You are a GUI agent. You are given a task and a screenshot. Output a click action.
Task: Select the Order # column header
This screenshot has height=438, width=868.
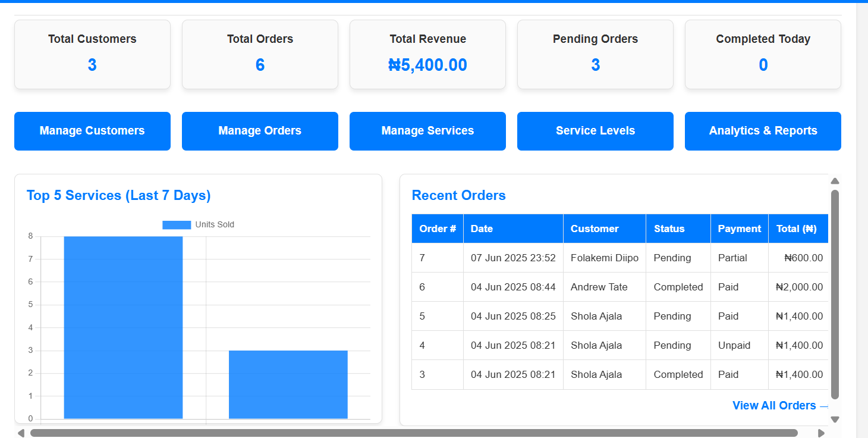tap(438, 229)
